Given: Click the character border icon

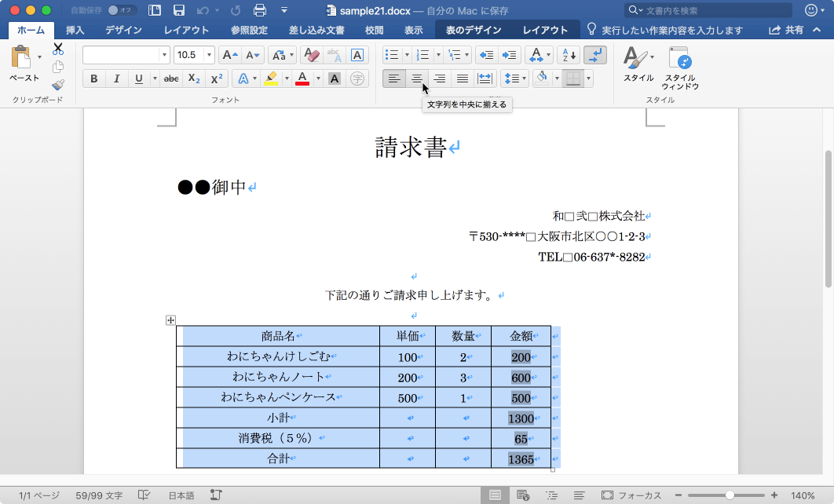Looking at the screenshot, I should click(357, 55).
